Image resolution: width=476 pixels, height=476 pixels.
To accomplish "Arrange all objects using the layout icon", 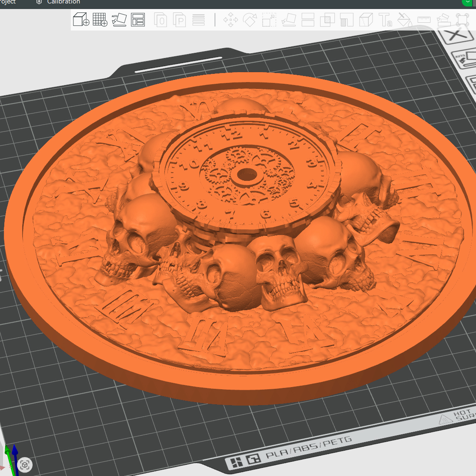I will pos(138,20).
